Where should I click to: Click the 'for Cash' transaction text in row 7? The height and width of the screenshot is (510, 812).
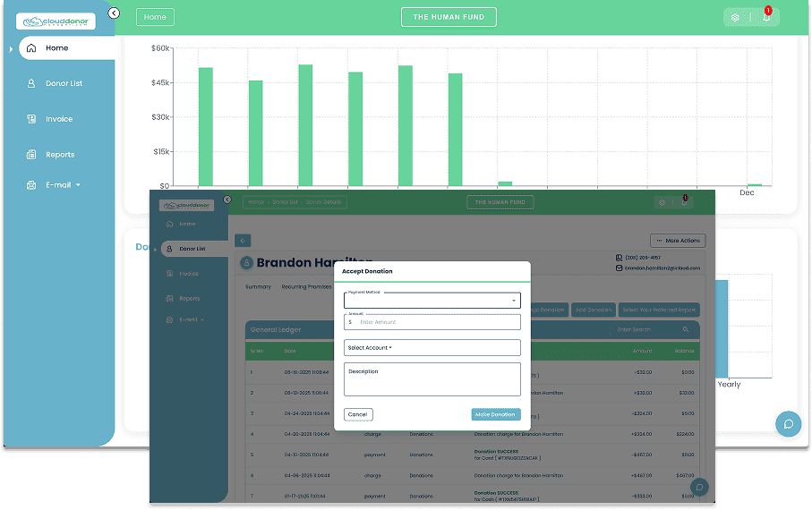click(x=507, y=499)
